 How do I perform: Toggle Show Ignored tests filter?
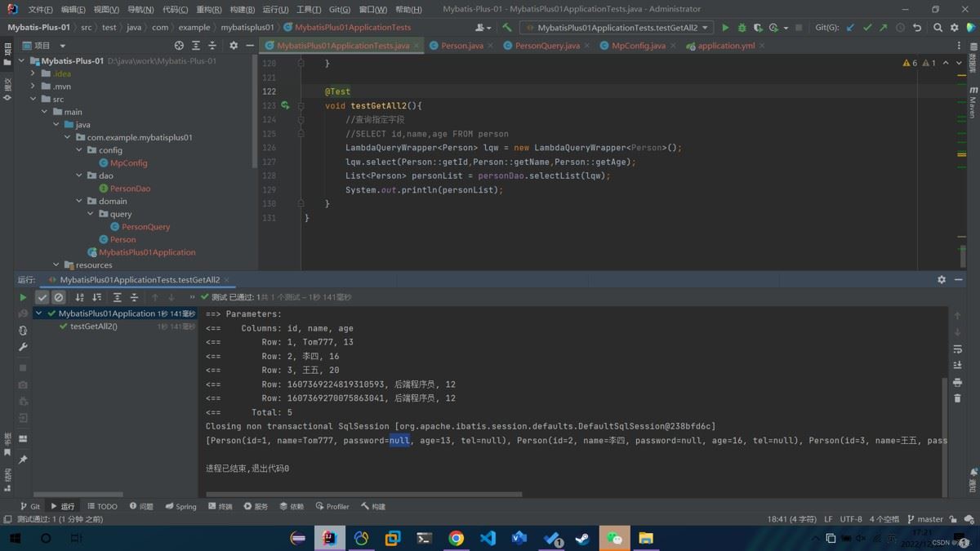59,297
